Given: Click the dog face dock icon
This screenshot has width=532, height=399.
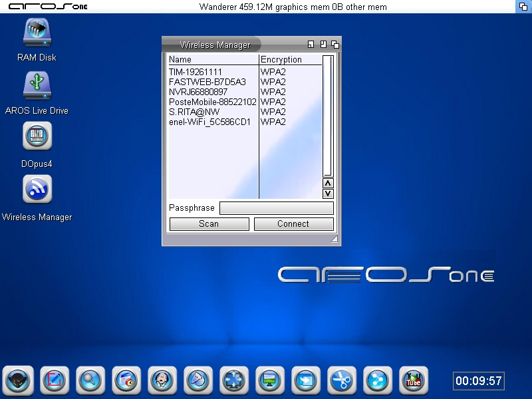Looking at the screenshot, I should (162, 380).
